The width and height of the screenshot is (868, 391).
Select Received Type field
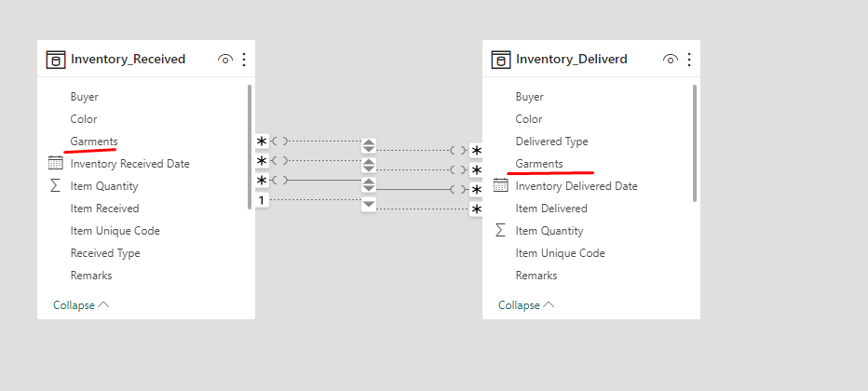pos(105,253)
